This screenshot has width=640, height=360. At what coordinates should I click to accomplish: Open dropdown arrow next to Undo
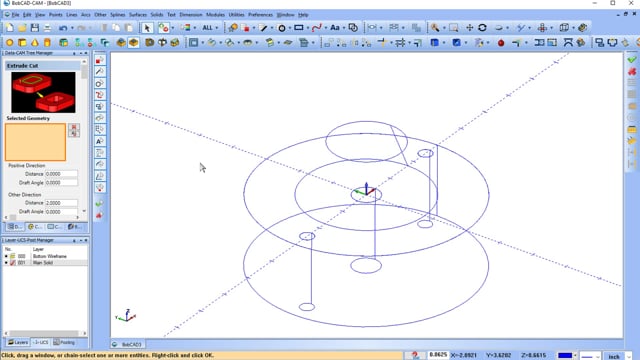click(72, 28)
